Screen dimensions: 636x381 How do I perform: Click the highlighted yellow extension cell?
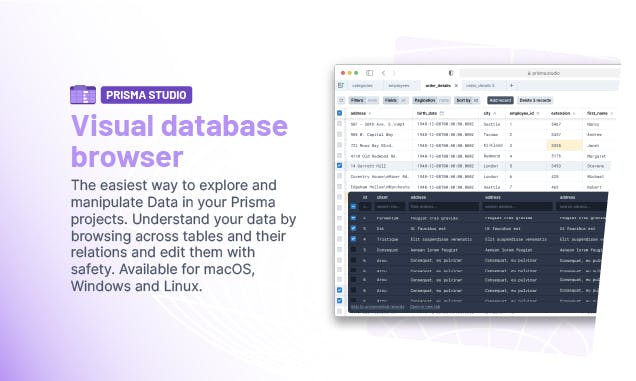coord(565,145)
